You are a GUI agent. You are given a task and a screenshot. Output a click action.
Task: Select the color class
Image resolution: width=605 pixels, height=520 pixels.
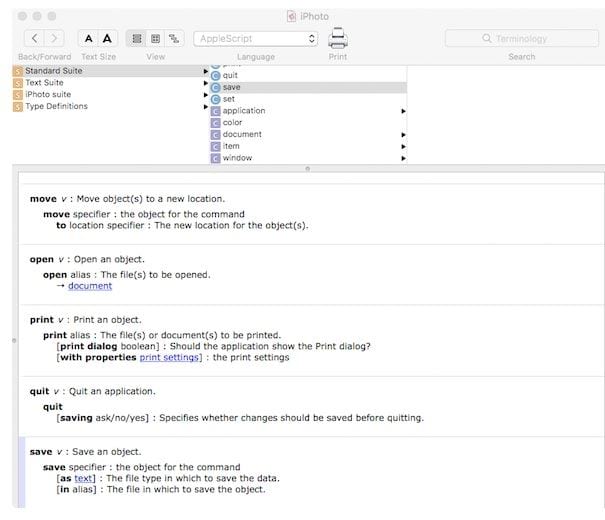tap(308, 123)
